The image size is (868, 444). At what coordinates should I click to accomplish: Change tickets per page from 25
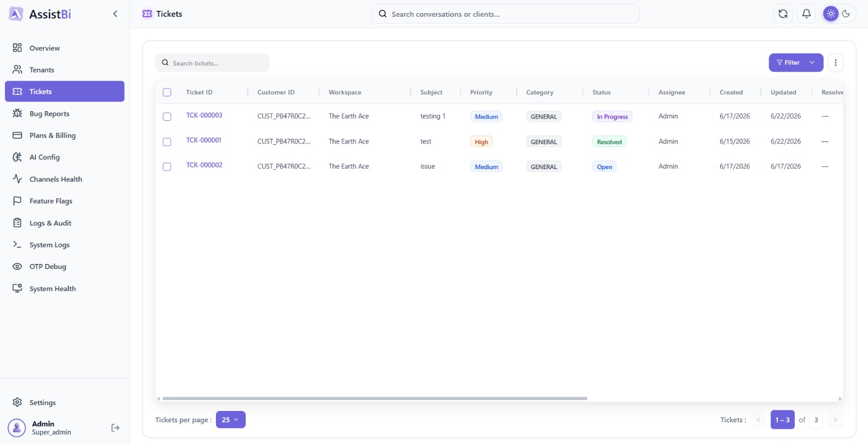click(231, 420)
